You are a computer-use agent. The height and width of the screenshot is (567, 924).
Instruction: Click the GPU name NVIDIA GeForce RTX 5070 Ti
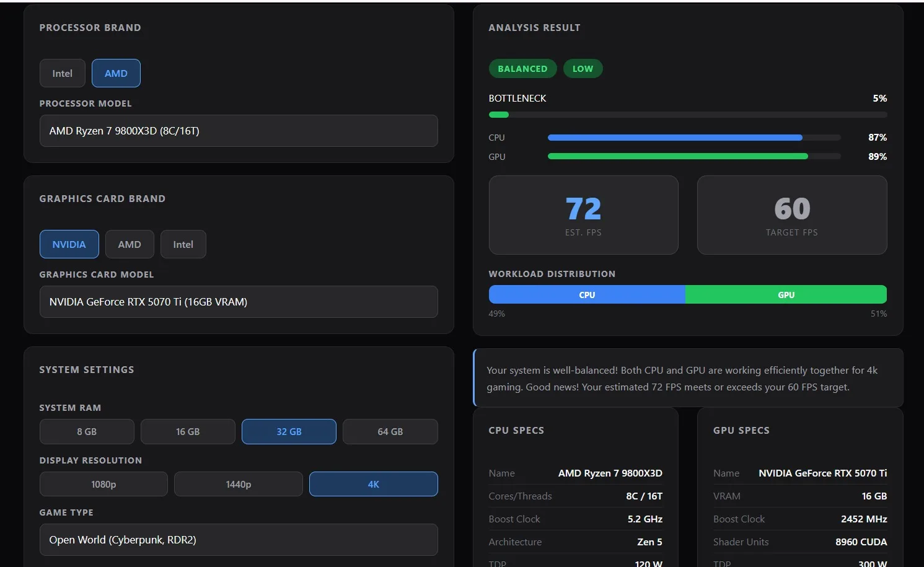pyautogui.click(x=823, y=473)
